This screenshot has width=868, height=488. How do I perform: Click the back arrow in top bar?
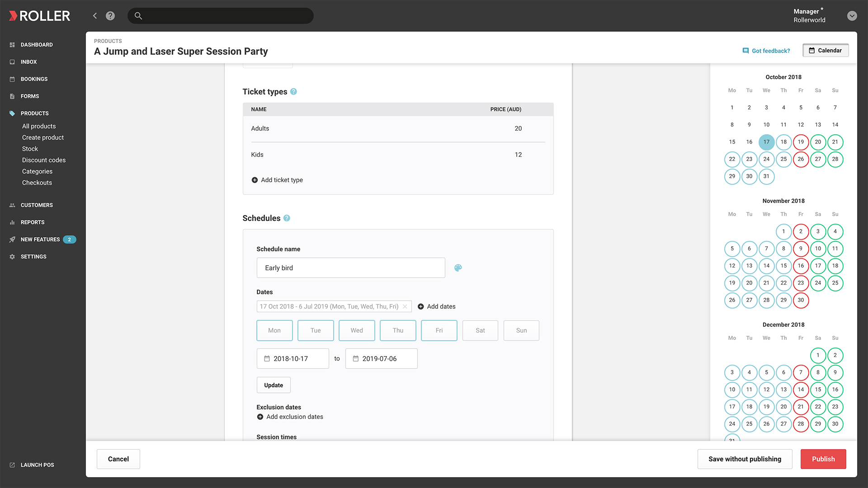pos(95,16)
